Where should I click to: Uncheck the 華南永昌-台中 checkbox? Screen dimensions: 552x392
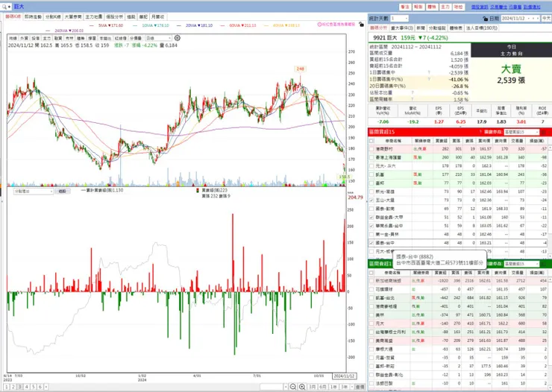coord(371,226)
